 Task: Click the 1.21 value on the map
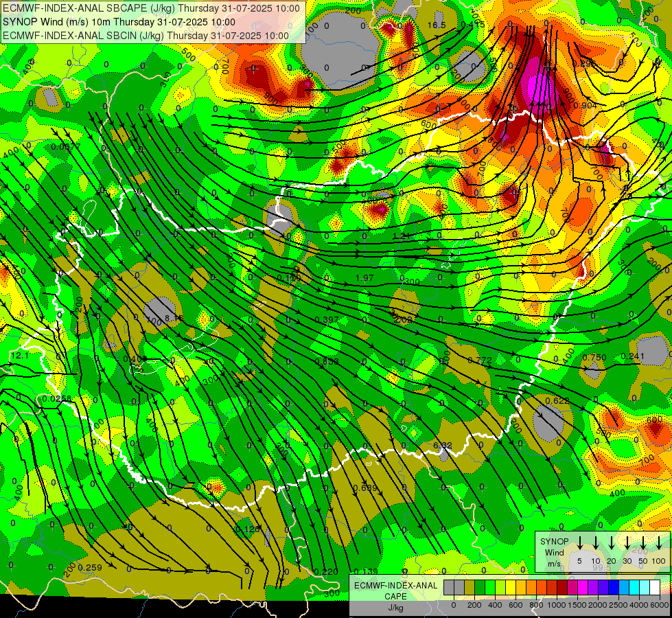402,236
